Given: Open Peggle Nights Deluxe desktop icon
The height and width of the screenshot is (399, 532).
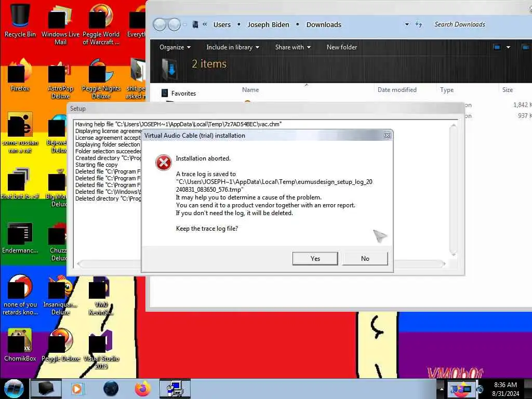Looking at the screenshot, I should (101, 79).
